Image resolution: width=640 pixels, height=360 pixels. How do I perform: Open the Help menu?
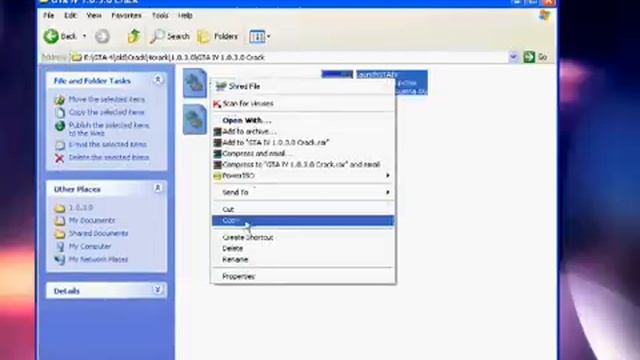(185, 16)
